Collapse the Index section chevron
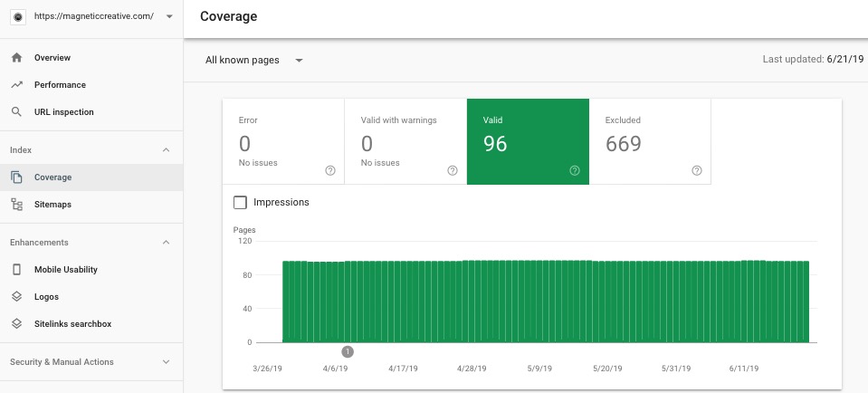 (166, 150)
